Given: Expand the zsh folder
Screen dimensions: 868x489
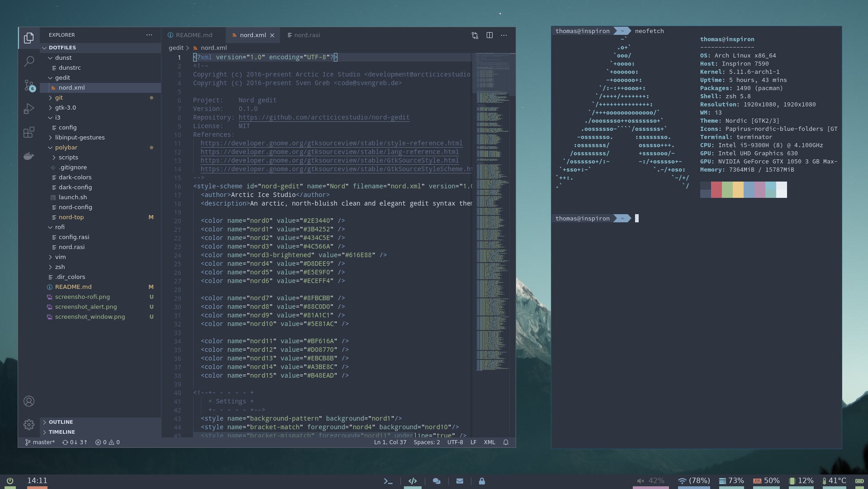Looking at the screenshot, I should coord(100,267).
